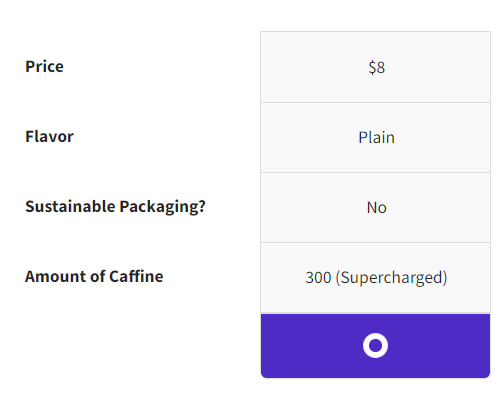Click the dollar sign in price value
The height and width of the screenshot is (401, 500).
[x=372, y=67]
